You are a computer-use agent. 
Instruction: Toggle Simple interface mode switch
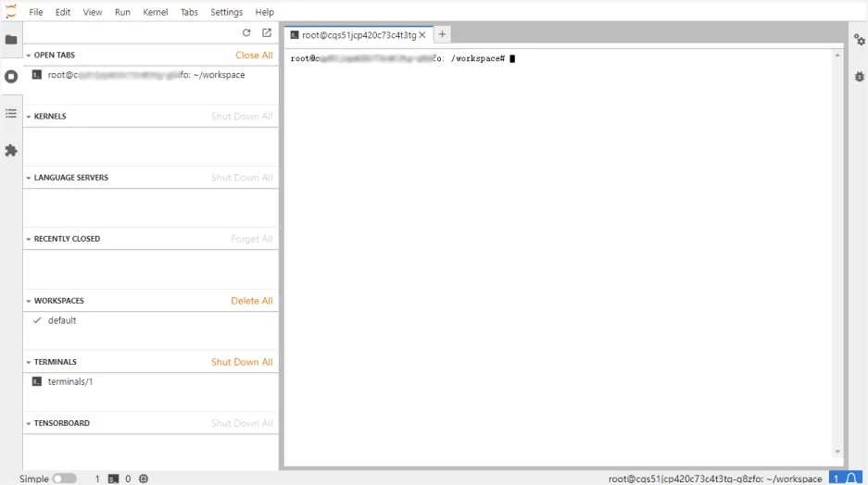pyautogui.click(x=65, y=479)
